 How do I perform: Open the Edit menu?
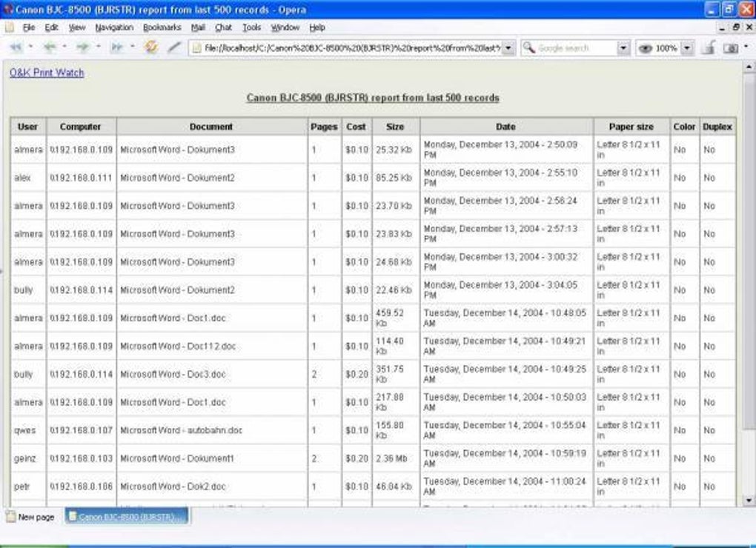(x=52, y=27)
